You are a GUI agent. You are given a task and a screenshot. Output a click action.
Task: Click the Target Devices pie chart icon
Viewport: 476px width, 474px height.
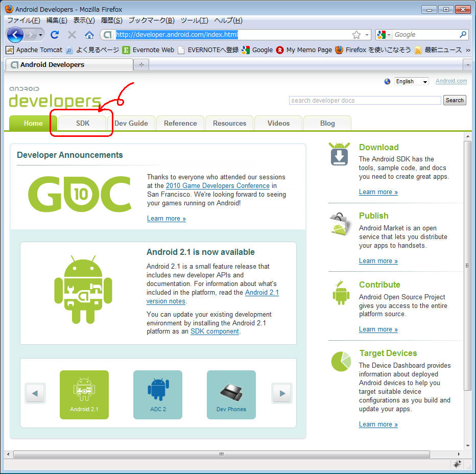coord(341,361)
